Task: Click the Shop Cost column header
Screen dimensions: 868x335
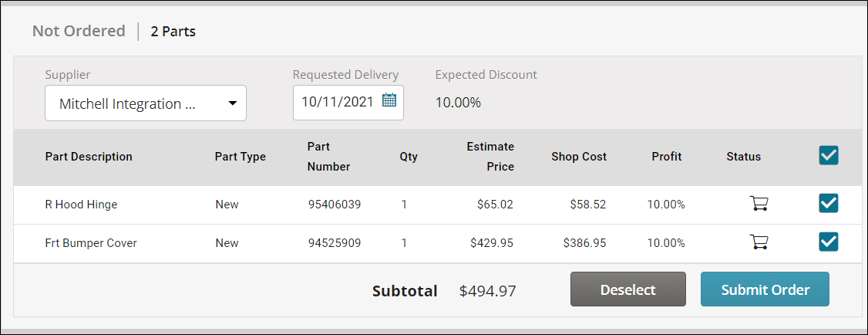Action: (579, 157)
